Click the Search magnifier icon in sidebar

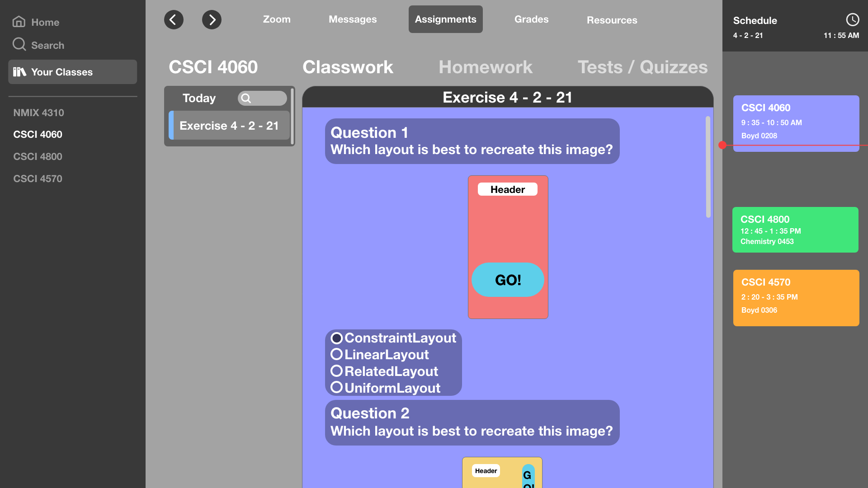(19, 44)
